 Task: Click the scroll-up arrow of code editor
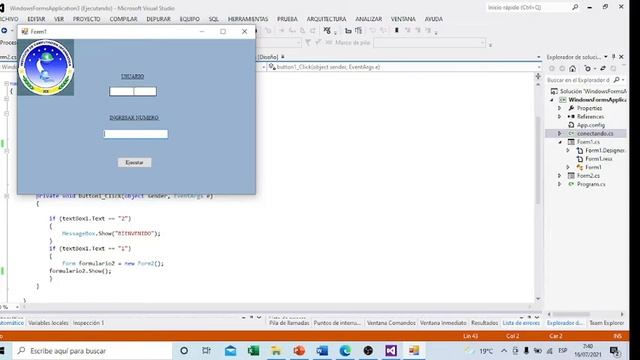pos(538,84)
